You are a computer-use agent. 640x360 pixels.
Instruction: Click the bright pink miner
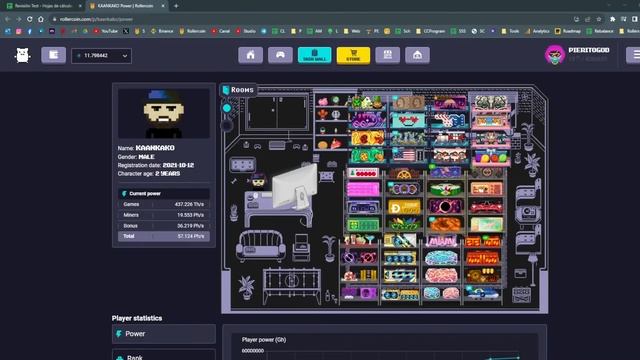[x=363, y=189]
